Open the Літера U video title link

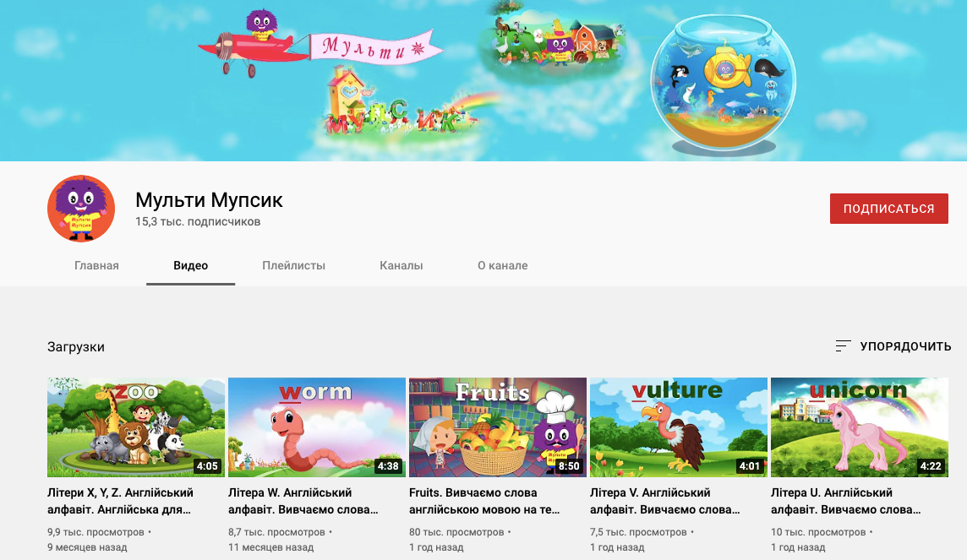pos(845,501)
